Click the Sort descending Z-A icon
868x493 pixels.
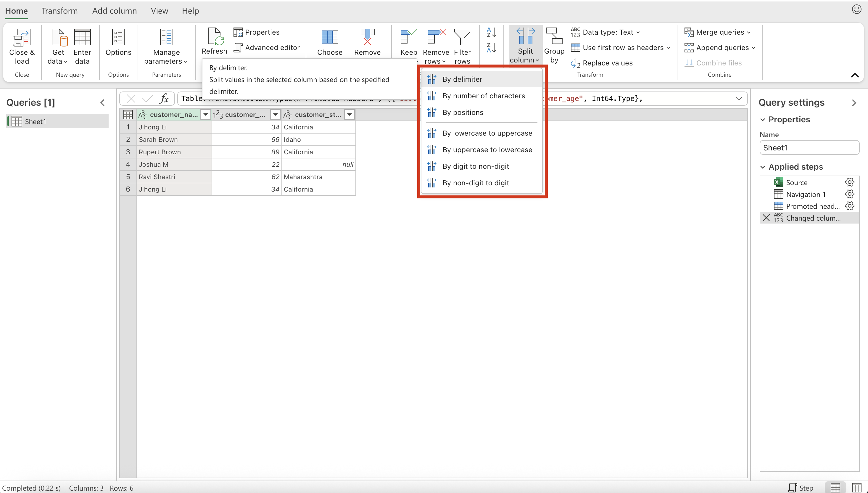coord(491,48)
